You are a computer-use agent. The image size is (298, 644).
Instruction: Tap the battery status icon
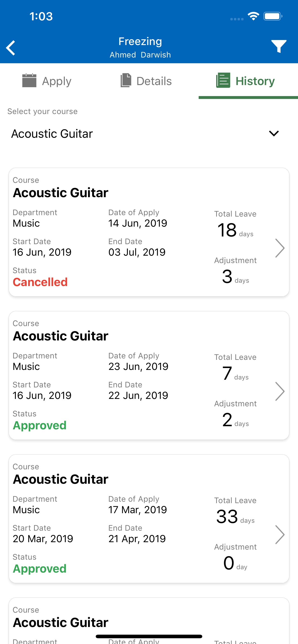273,16
